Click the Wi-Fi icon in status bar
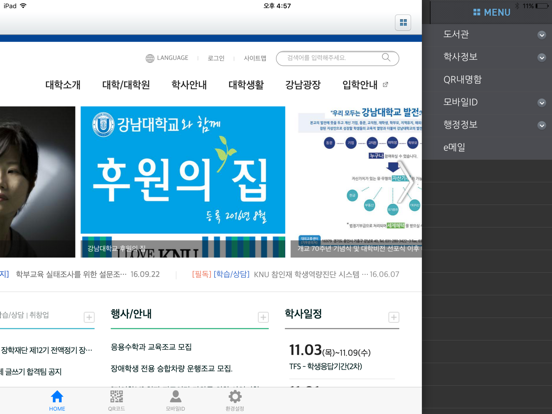The width and height of the screenshot is (552, 414). [23, 6]
